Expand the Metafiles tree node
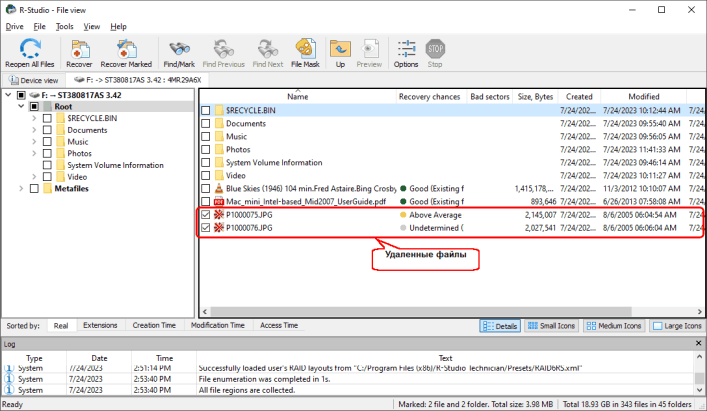 [21, 188]
